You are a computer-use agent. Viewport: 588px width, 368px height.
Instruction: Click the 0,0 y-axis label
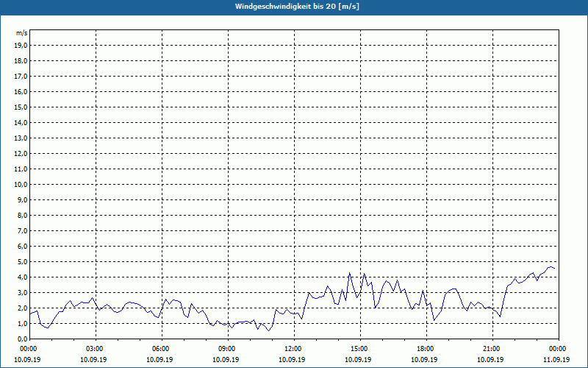click(22, 339)
